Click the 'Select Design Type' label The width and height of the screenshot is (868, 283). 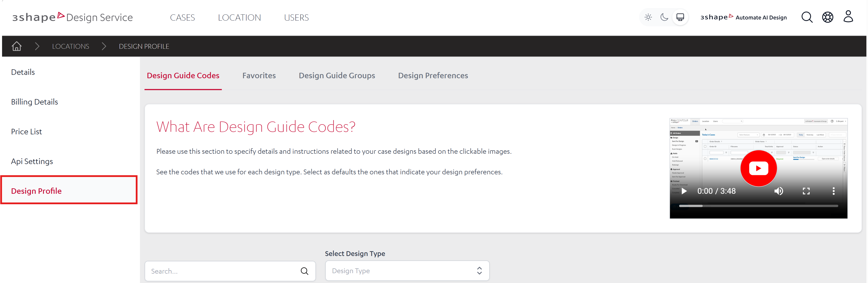coord(355,254)
